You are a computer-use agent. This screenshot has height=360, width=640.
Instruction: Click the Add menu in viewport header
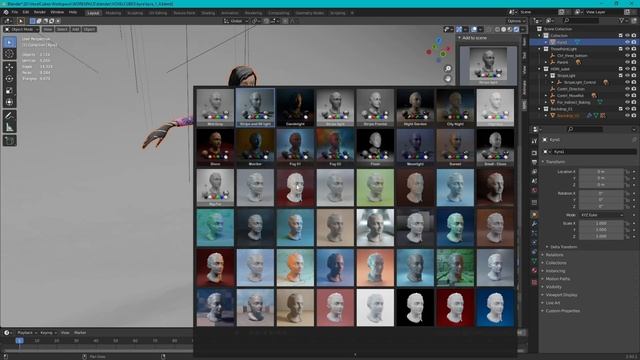click(x=76, y=29)
